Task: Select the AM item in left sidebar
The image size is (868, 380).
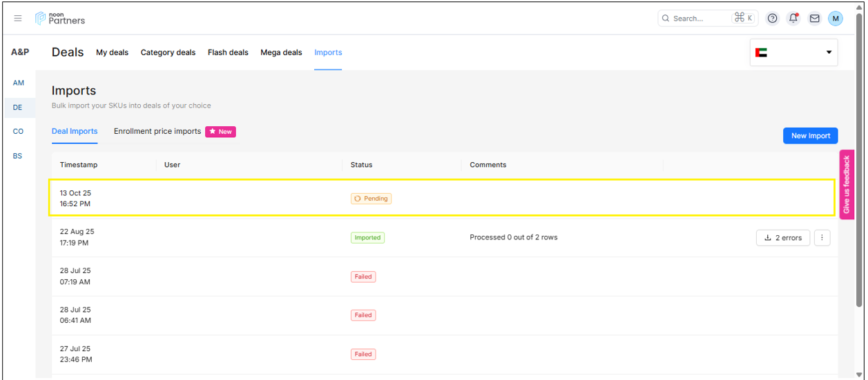Action: 18,83
